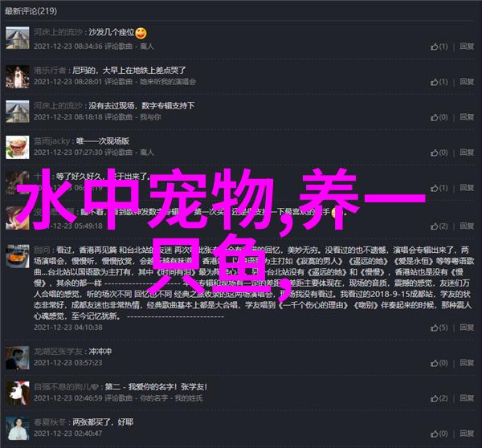
Task: Reply to the 沙发几个座位 comment
Action: 467,47
